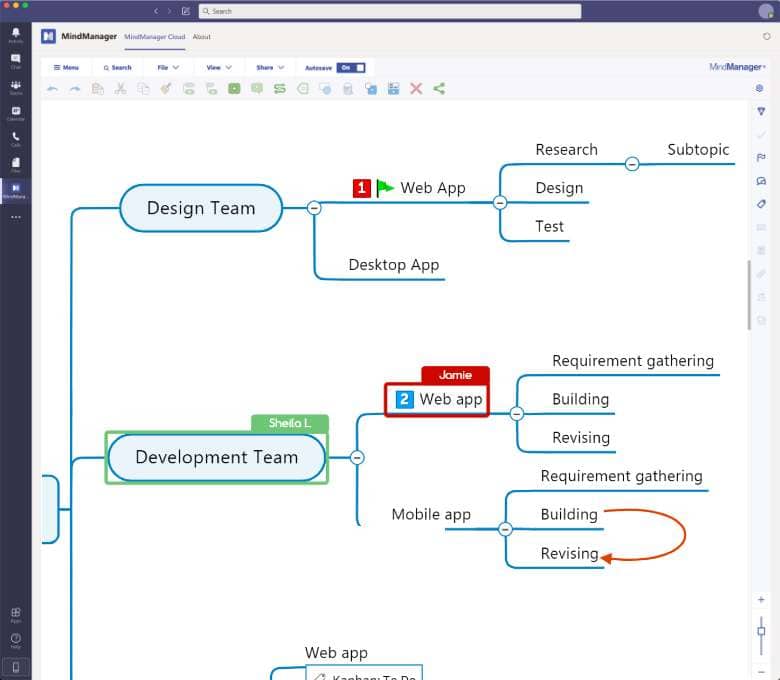Open the comments icon in right panel
Image resolution: width=780 pixels, height=680 pixels.
(x=761, y=181)
